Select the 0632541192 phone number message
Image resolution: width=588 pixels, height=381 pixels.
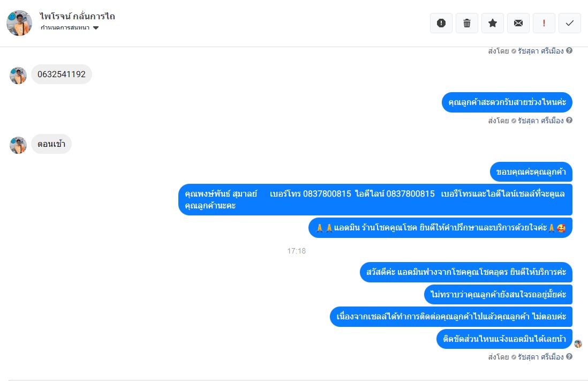click(x=62, y=74)
